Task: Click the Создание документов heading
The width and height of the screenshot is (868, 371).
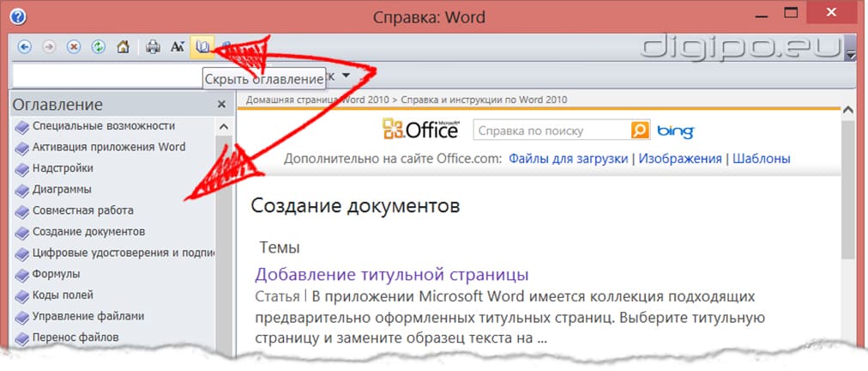Action: [355, 206]
